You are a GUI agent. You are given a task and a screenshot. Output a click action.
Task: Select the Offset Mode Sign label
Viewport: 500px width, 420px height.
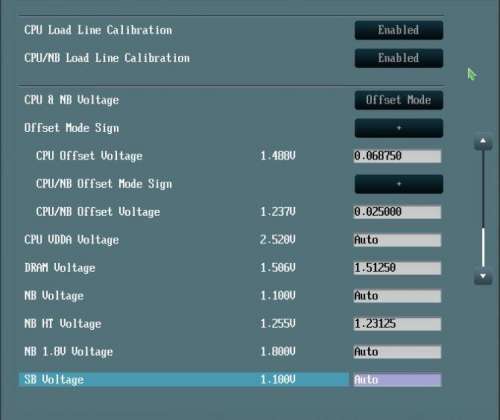[71, 128]
